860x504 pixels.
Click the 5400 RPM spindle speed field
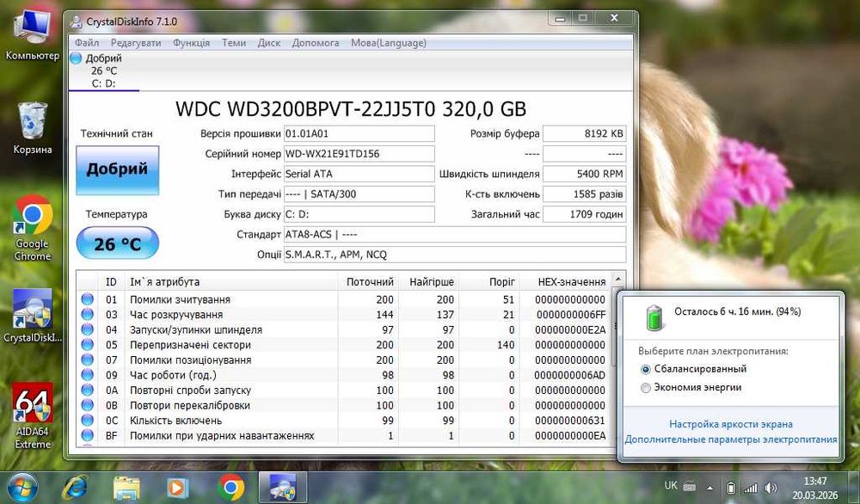point(584,174)
